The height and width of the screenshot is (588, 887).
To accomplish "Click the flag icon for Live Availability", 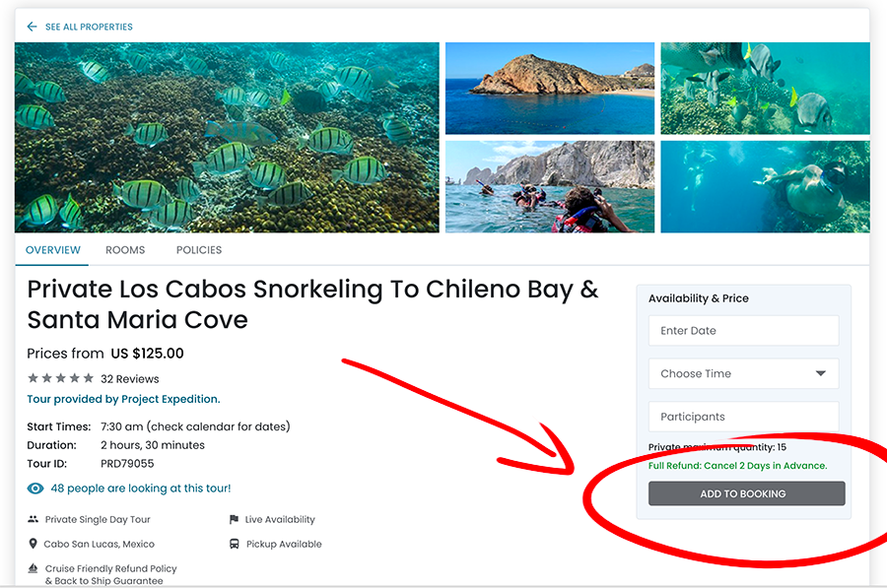I will pyautogui.click(x=234, y=519).
